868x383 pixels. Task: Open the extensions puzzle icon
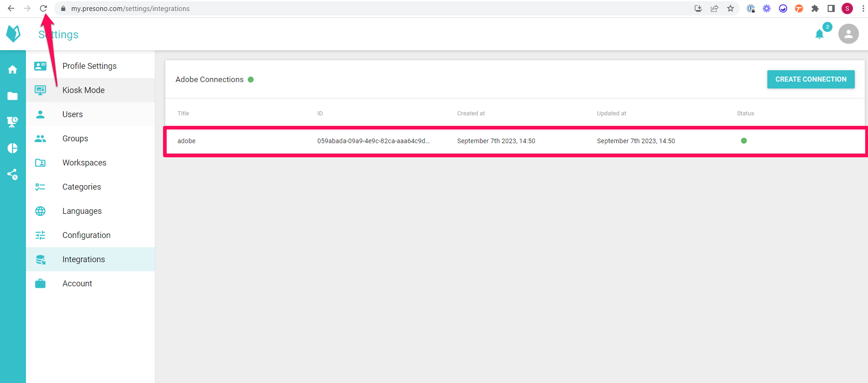tap(815, 8)
